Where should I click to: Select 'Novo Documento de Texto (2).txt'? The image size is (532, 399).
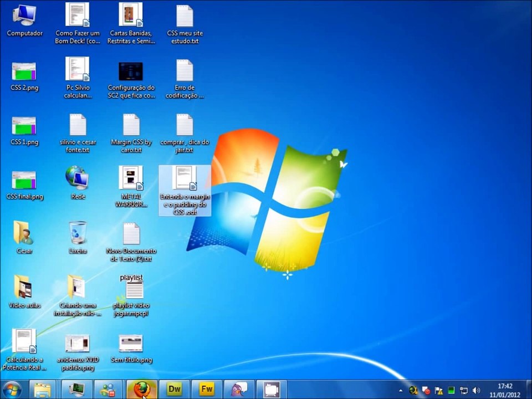point(131,242)
